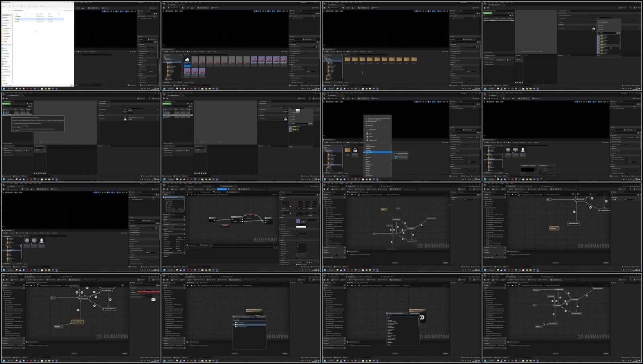This screenshot has width=643, height=364.
Task: Select the JumpingDown node in graph with highlighted Attack
Action: (x=604, y=211)
